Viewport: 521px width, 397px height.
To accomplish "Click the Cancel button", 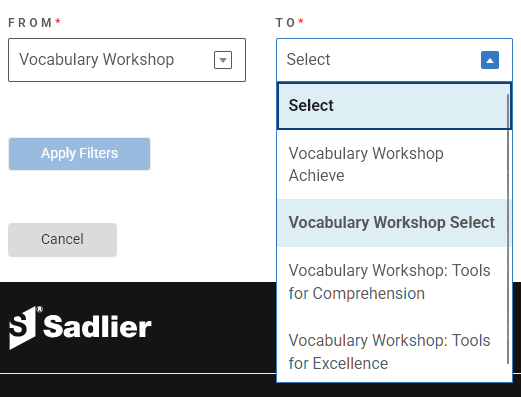I will tap(62, 240).
